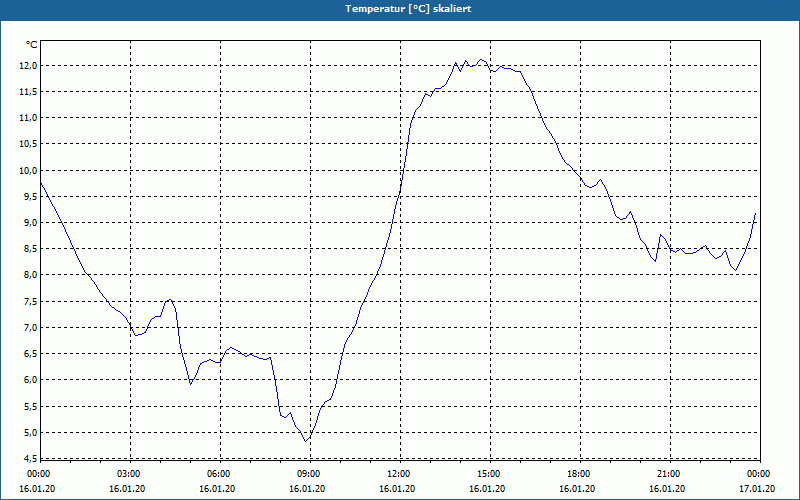Select the 16.01.20 date under 12:00
This screenshot has height=500, width=800.
coord(397,489)
